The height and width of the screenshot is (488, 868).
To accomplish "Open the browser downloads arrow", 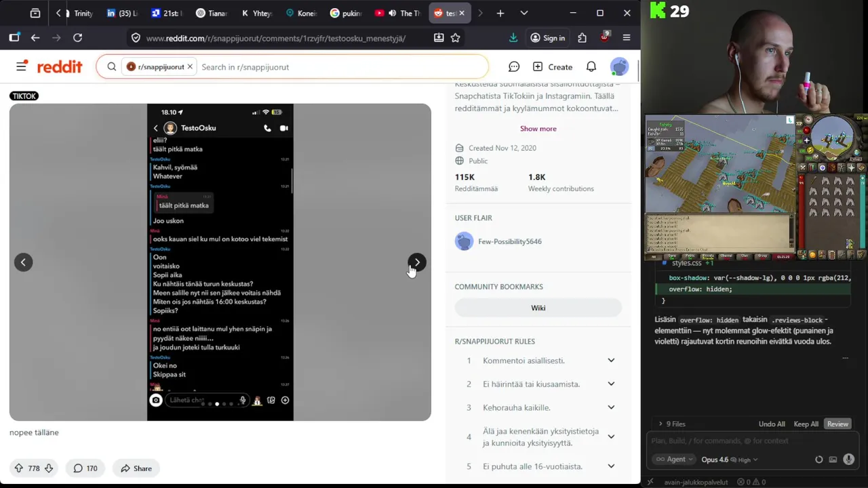I will (x=513, y=38).
